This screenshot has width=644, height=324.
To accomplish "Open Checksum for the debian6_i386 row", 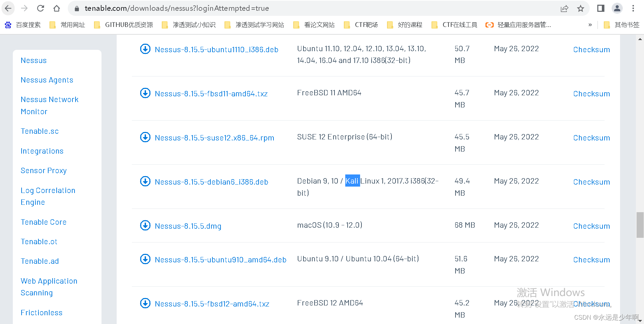I will [591, 182].
